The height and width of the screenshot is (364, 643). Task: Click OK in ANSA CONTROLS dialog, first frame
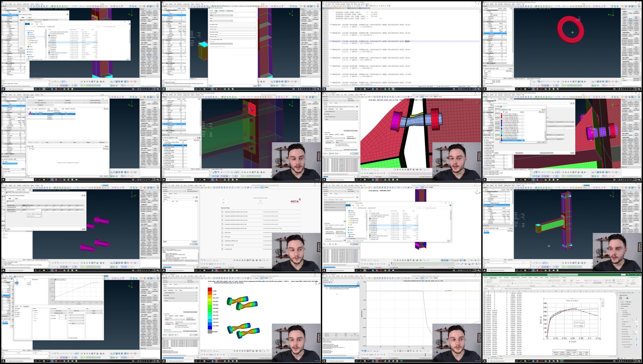pyautogui.click(x=21, y=48)
